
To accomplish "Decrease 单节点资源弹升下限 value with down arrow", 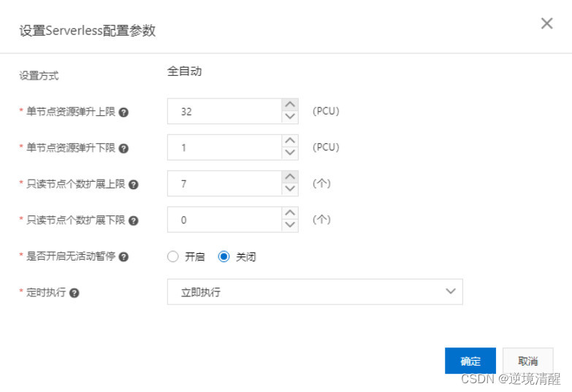I will [x=290, y=153].
